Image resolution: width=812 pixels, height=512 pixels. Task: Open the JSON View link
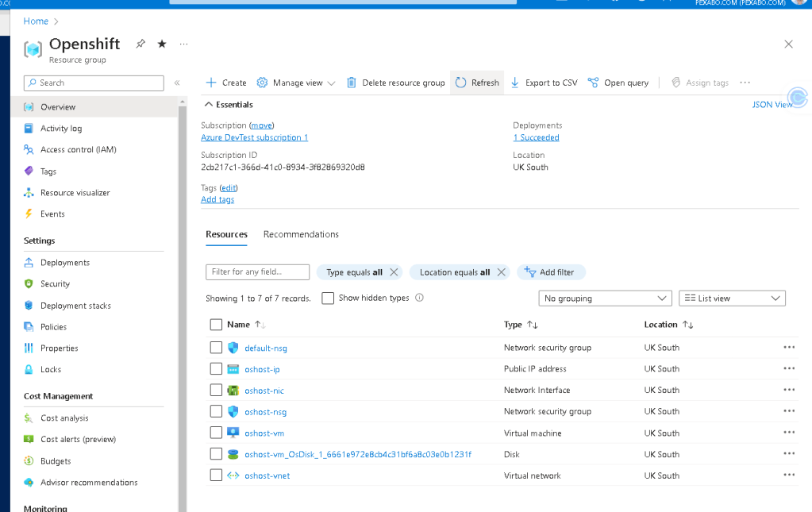coord(772,105)
